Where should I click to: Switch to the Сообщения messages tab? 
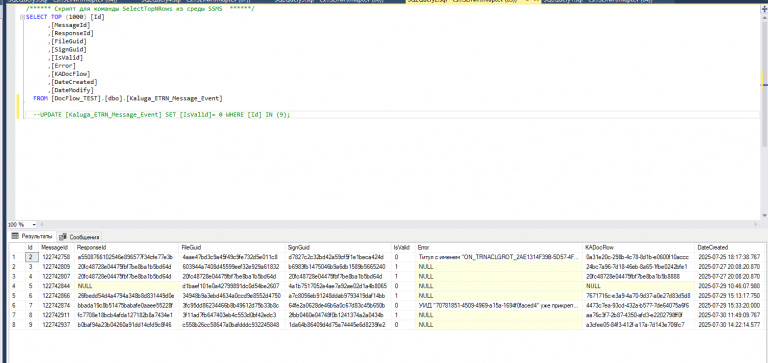80,237
